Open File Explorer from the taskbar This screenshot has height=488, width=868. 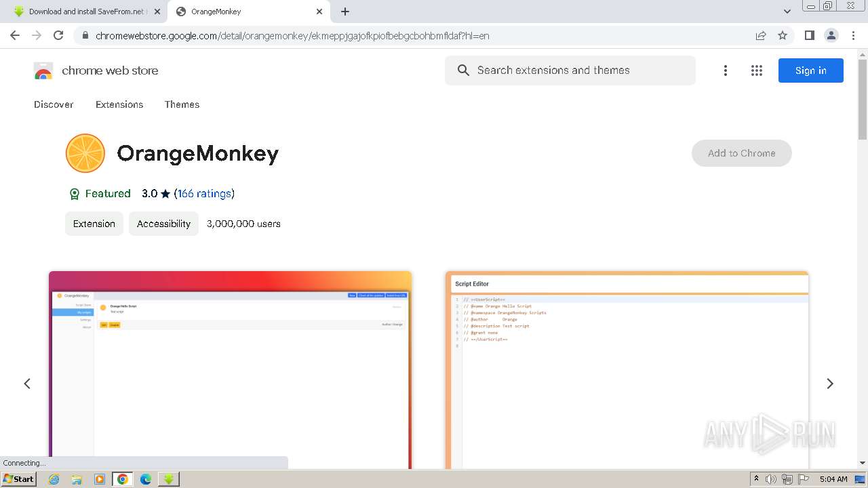[x=77, y=479]
